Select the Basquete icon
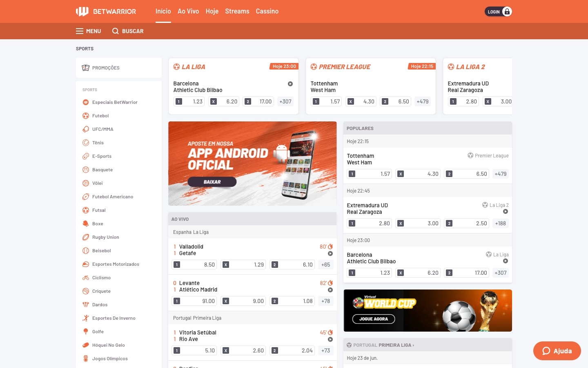 (86, 170)
